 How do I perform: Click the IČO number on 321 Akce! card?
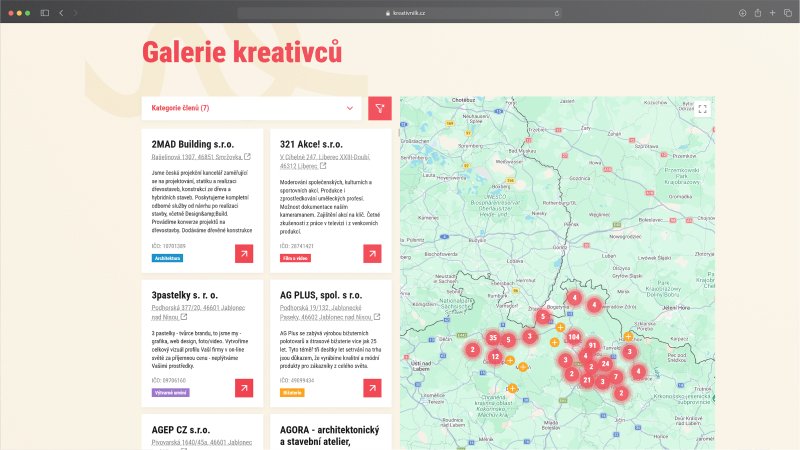click(x=296, y=246)
